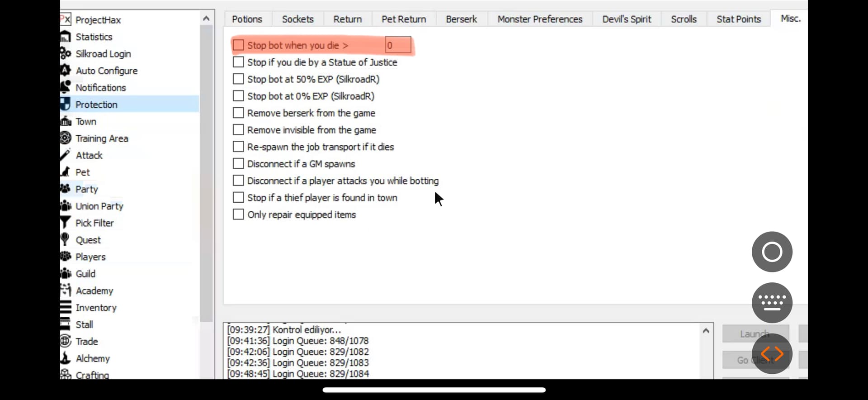868x400 pixels.
Task: Click the log panel scroll-up arrow
Action: point(706,331)
